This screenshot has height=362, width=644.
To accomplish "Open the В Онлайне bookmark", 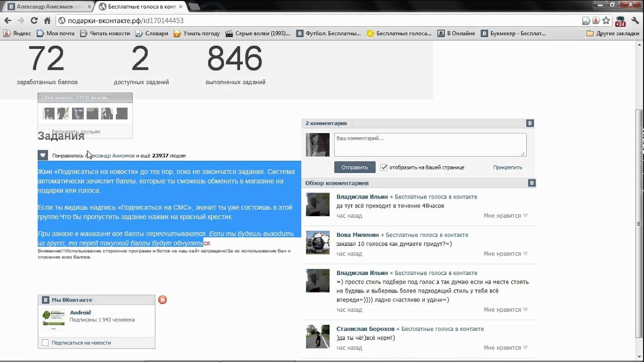I will point(456,33).
